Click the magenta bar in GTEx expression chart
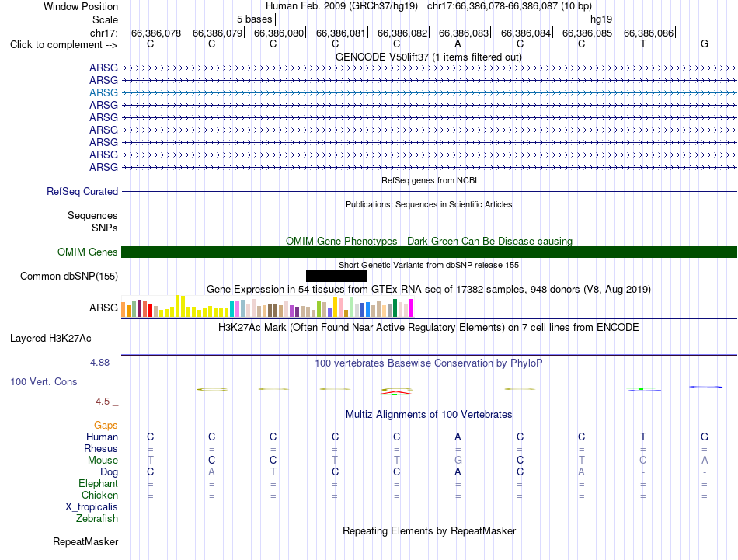Screen dimensions: 738x560 pos(412,308)
